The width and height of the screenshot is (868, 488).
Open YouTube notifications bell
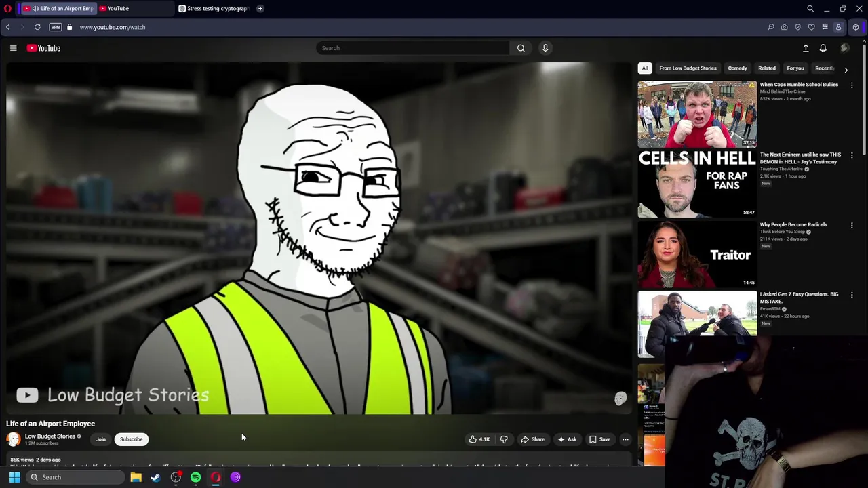coord(823,48)
